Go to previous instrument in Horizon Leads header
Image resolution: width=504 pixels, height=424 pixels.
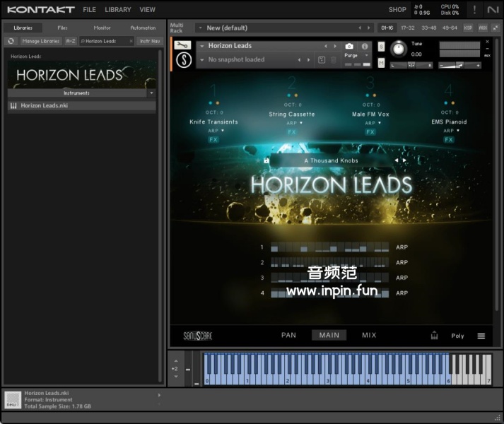click(326, 47)
